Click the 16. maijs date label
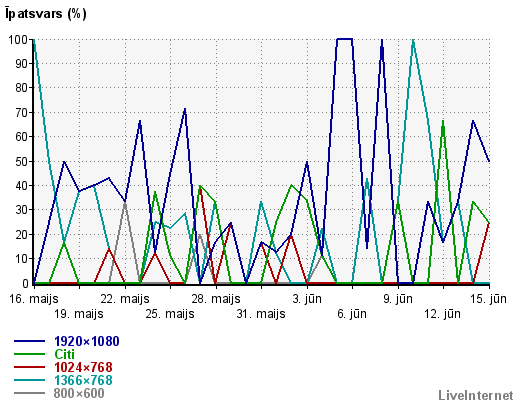The height and width of the screenshot is (405, 520). 34,299
